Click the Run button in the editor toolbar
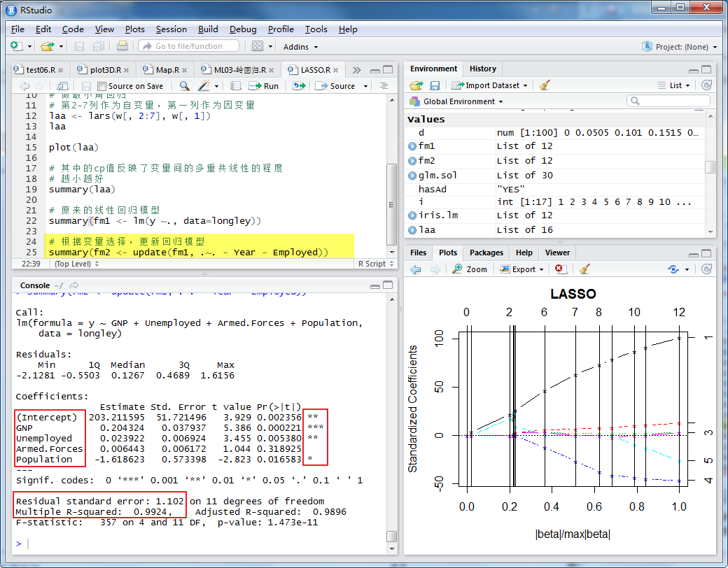The width and height of the screenshot is (728, 568). [265, 86]
